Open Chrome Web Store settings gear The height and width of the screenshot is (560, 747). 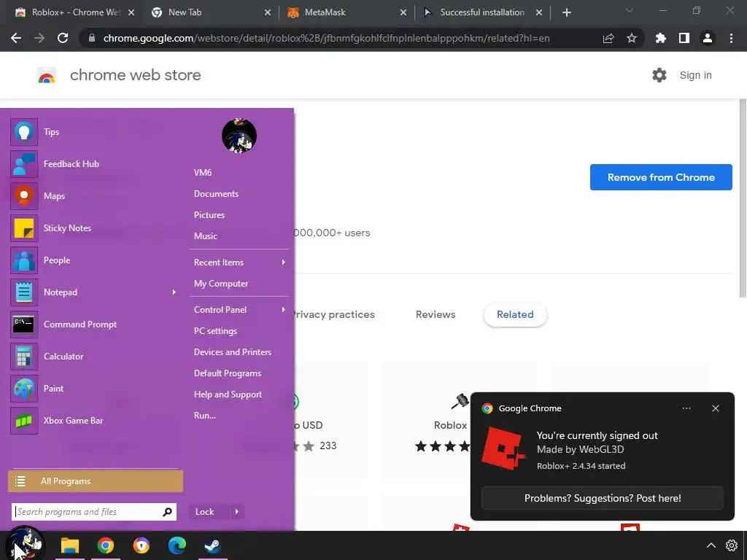(659, 75)
